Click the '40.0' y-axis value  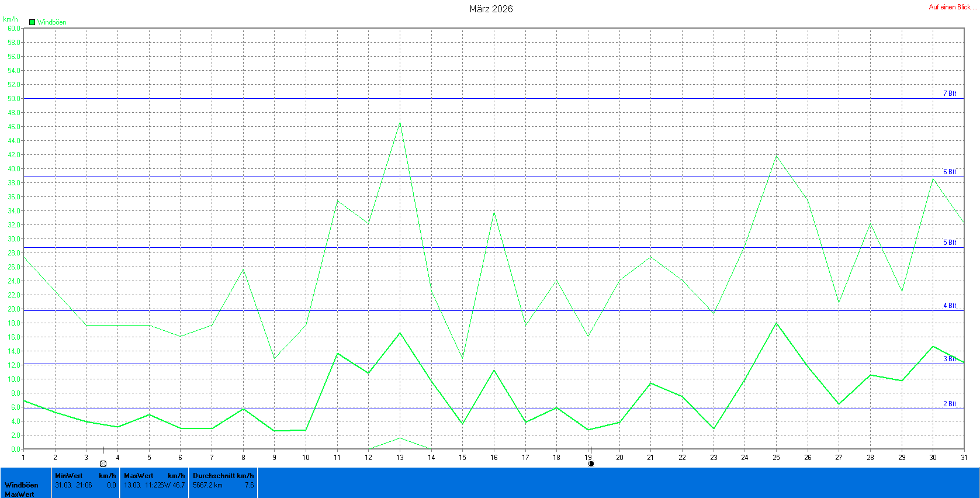click(14, 169)
